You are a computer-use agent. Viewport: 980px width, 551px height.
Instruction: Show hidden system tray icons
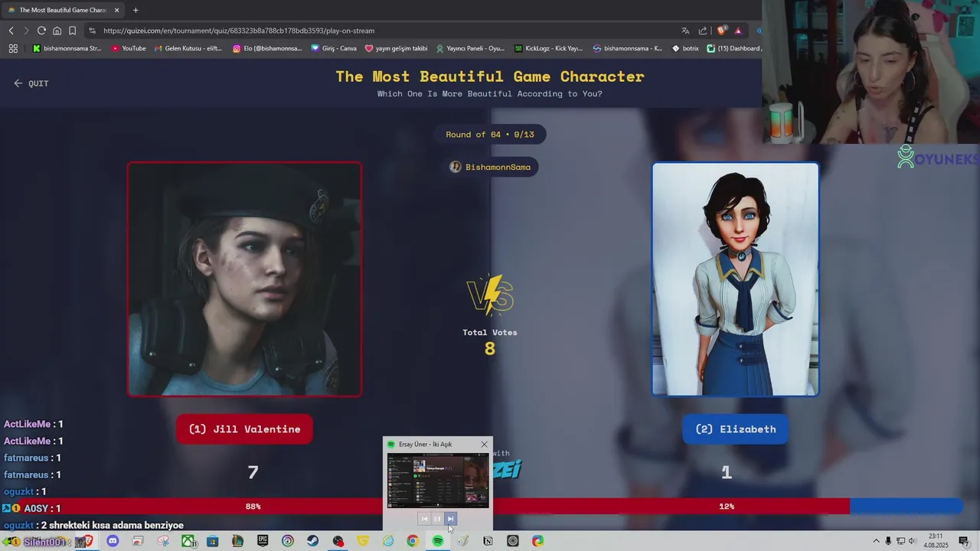coord(876,541)
